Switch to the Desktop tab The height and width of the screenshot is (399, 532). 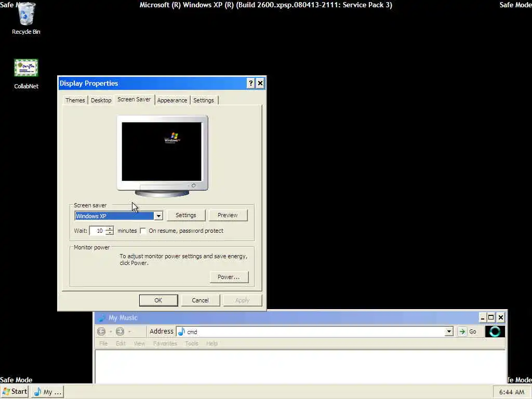pos(101,100)
